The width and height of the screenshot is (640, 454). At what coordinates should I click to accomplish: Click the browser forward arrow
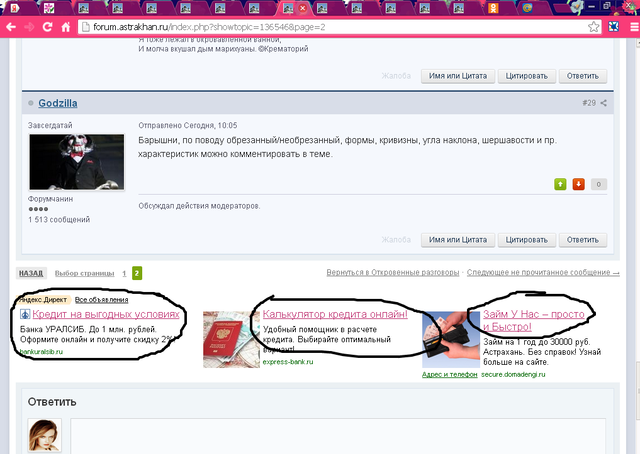(x=29, y=26)
